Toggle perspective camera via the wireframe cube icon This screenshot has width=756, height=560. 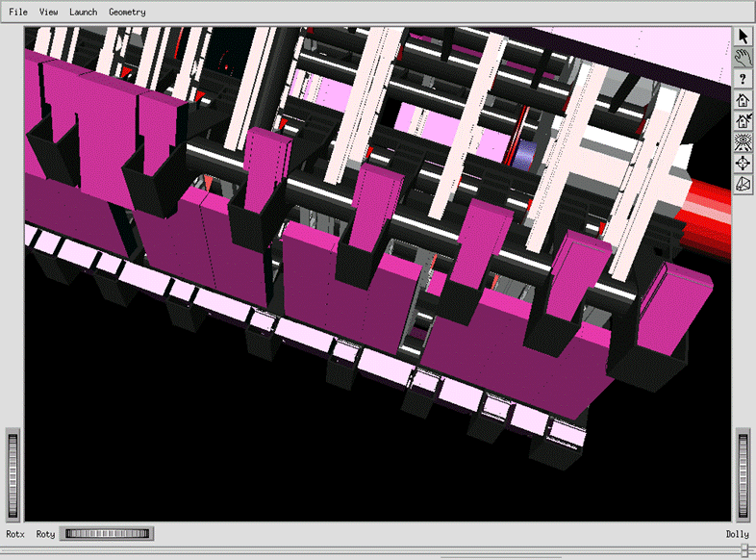pyautogui.click(x=743, y=185)
